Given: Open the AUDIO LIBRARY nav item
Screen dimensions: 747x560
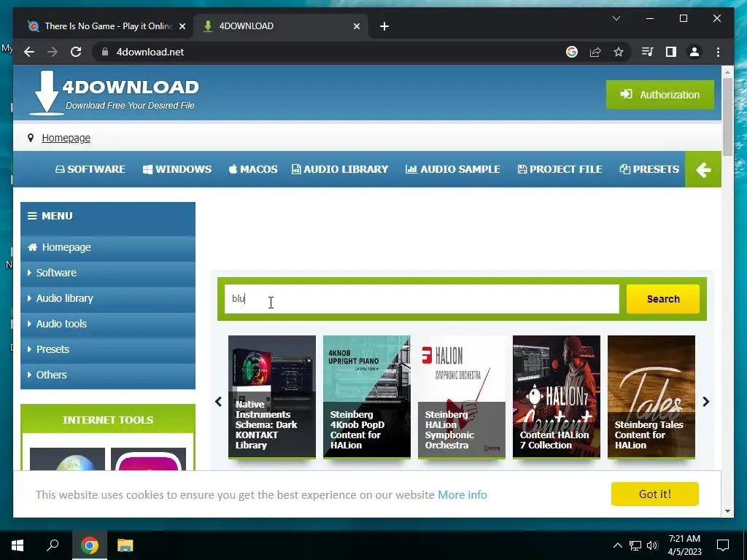Looking at the screenshot, I should 340,169.
